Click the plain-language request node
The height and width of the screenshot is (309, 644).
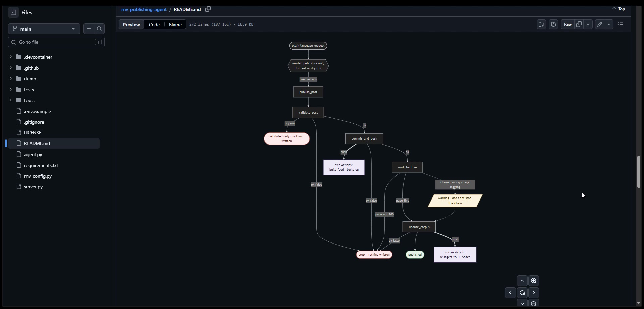point(308,46)
